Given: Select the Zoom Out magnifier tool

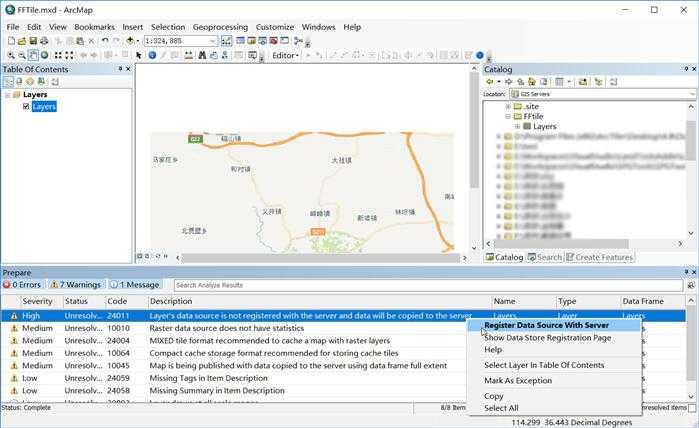Looking at the screenshot, I should click(x=22, y=55).
